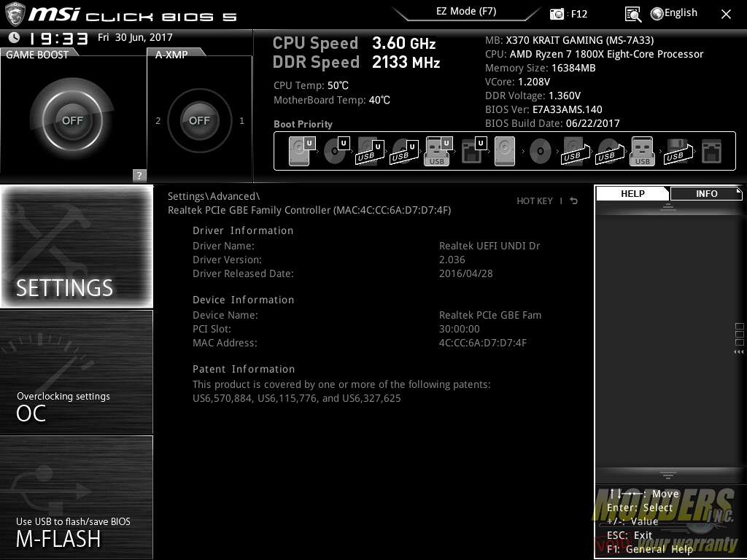Select the legacy hard disk boot device

coord(505,152)
